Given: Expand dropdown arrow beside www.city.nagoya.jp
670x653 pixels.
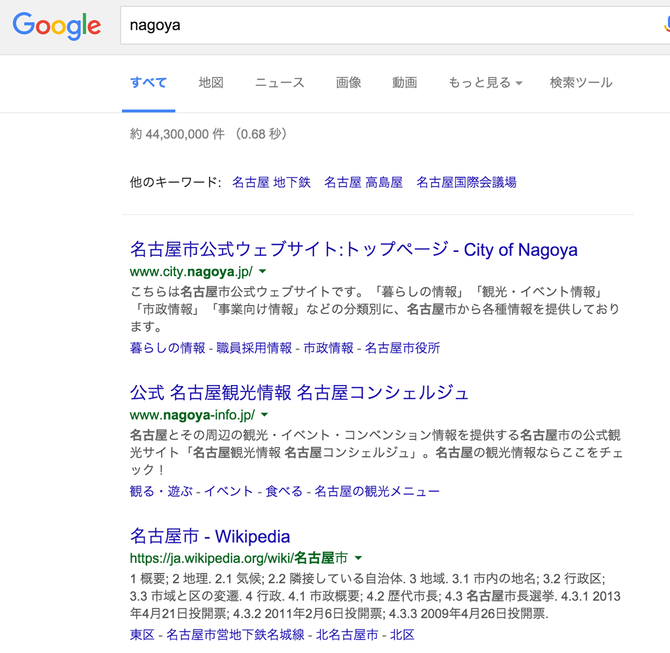Looking at the screenshot, I should coord(263,272).
